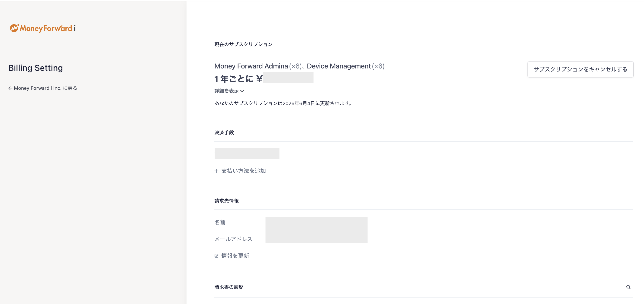The height and width of the screenshot is (304, 644).
Task: Open invoice history search magnifier icon
Action: pos(628,287)
